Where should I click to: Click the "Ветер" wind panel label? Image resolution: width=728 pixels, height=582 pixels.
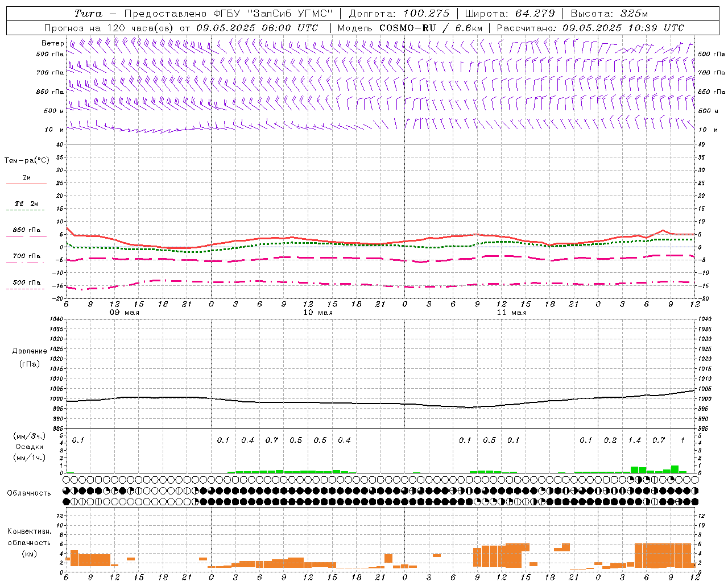coord(53,43)
